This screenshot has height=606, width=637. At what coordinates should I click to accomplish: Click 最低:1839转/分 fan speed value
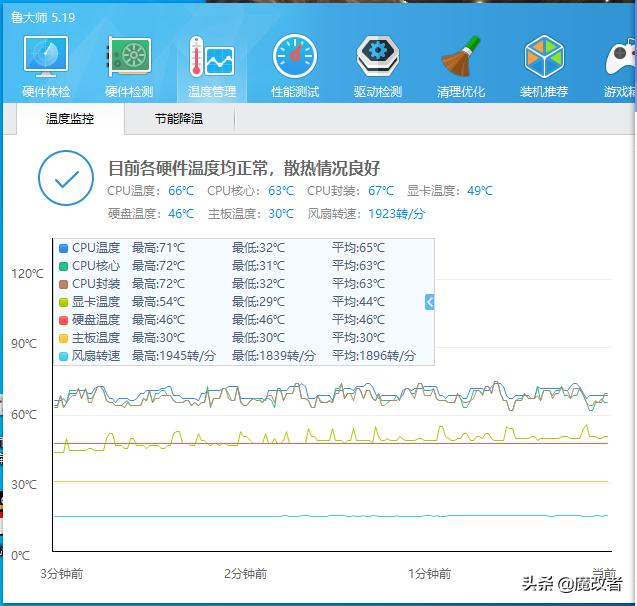(273, 356)
